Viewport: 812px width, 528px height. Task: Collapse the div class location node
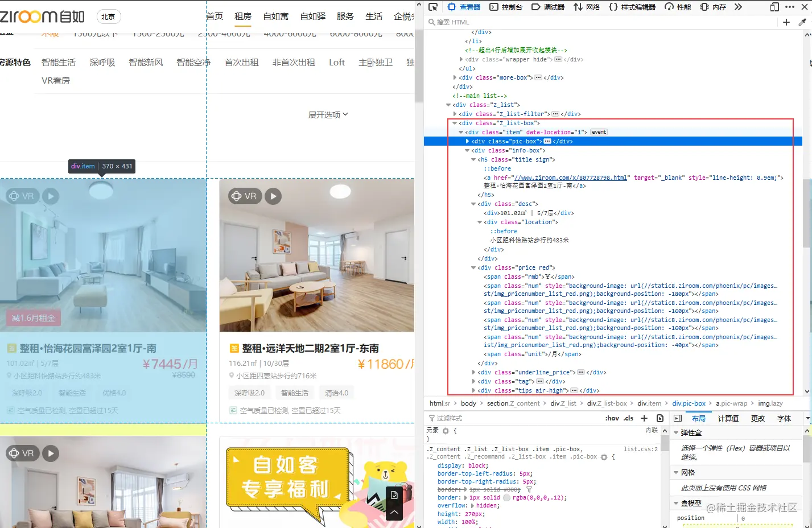pyautogui.click(x=480, y=222)
